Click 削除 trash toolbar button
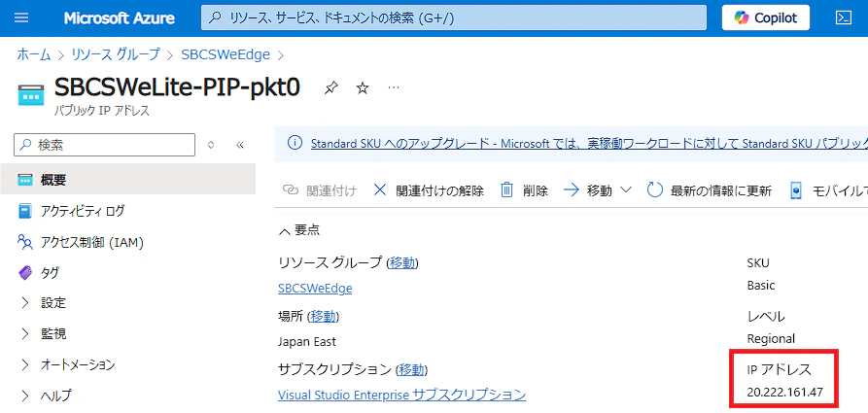The height and width of the screenshot is (413, 868). click(524, 190)
